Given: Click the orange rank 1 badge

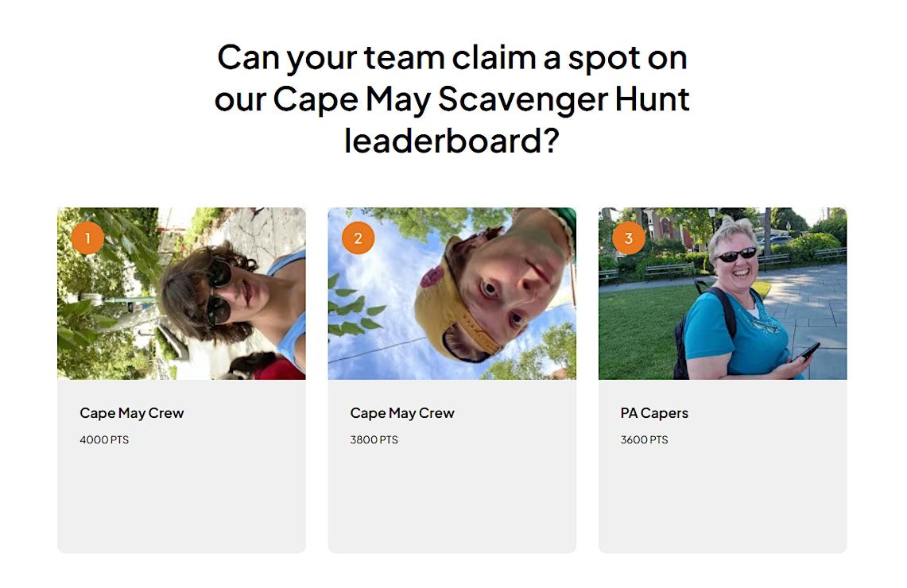Looking at the screenshot, I should coord(87,238).
